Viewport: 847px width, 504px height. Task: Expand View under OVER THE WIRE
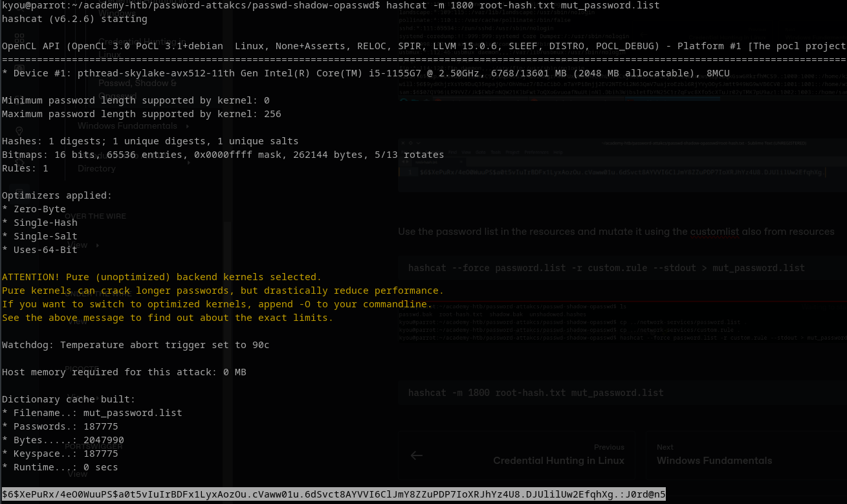98,246
